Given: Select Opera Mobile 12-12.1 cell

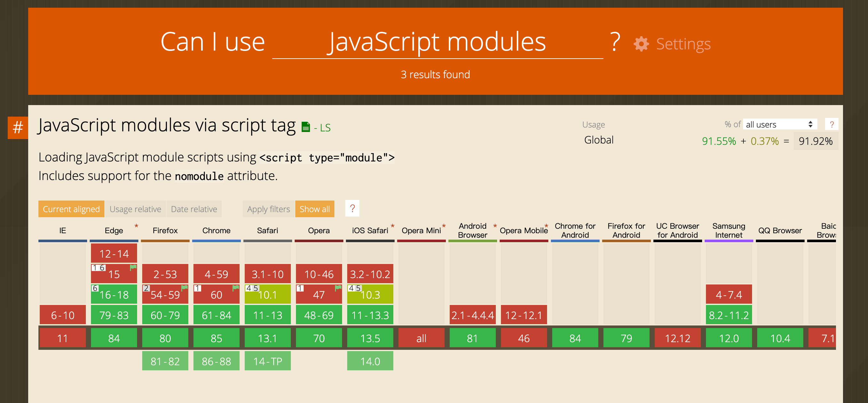Looking at the screenshot, I should coord(524,315).
